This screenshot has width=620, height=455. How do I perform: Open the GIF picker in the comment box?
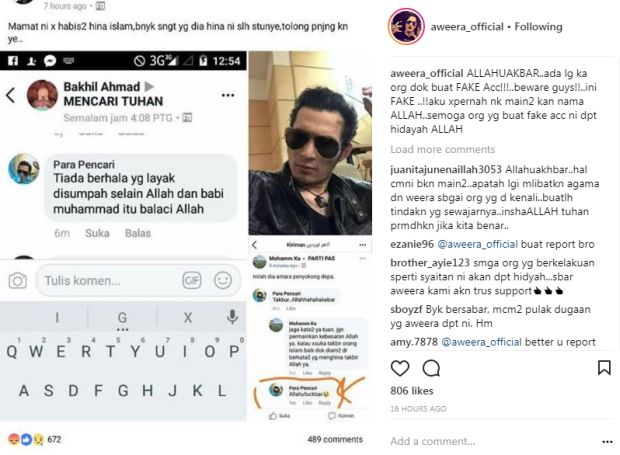192,280
